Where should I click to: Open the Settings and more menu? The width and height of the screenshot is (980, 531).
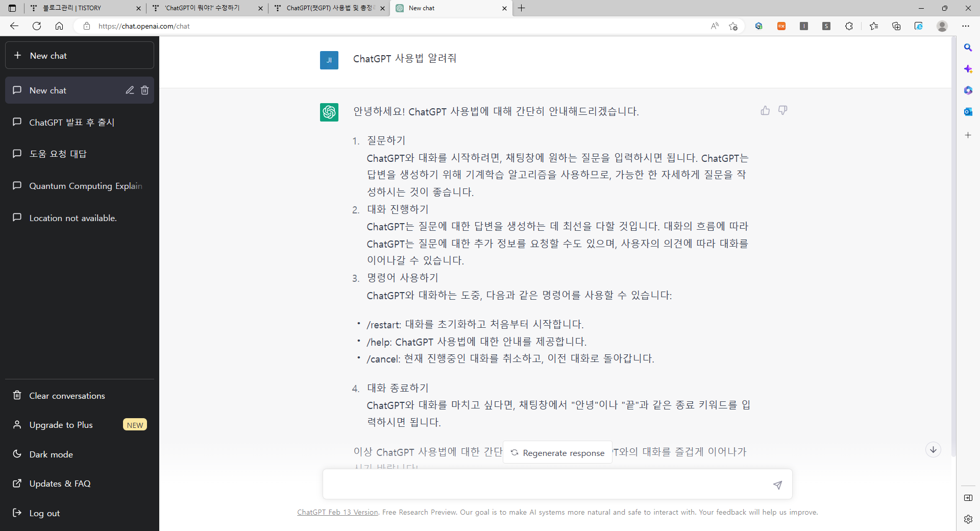(x=966, y=26)
